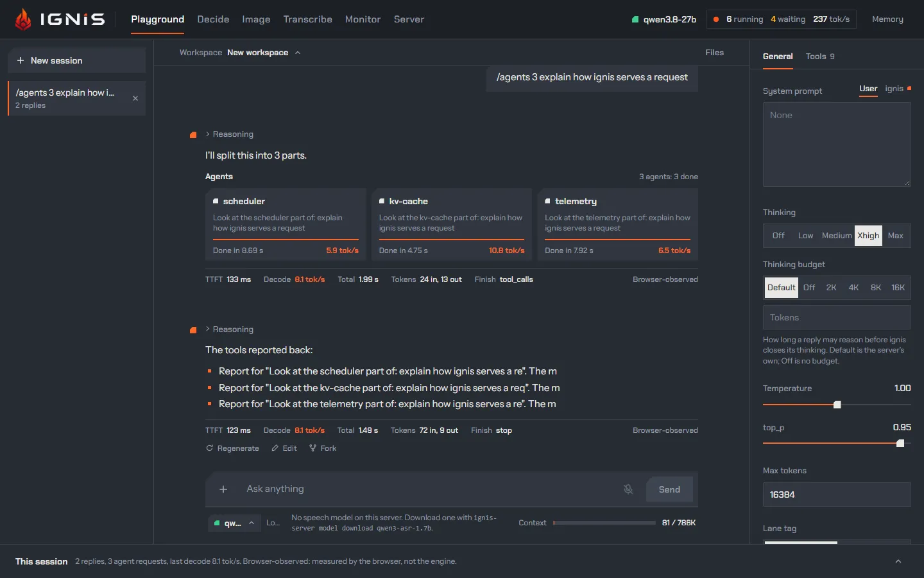This screenshot has height=578, width=924.
Task: Open the Memory link
Action: tap(887, 19)
